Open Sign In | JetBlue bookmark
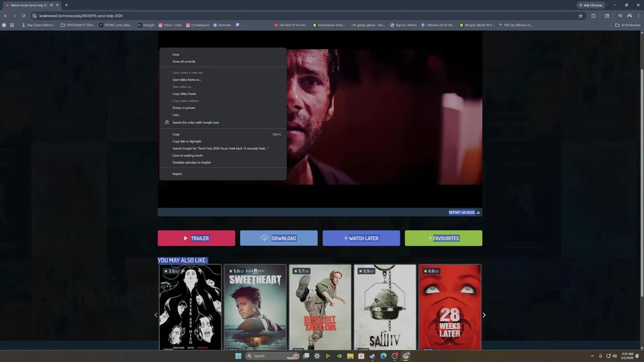 [404, 25]
